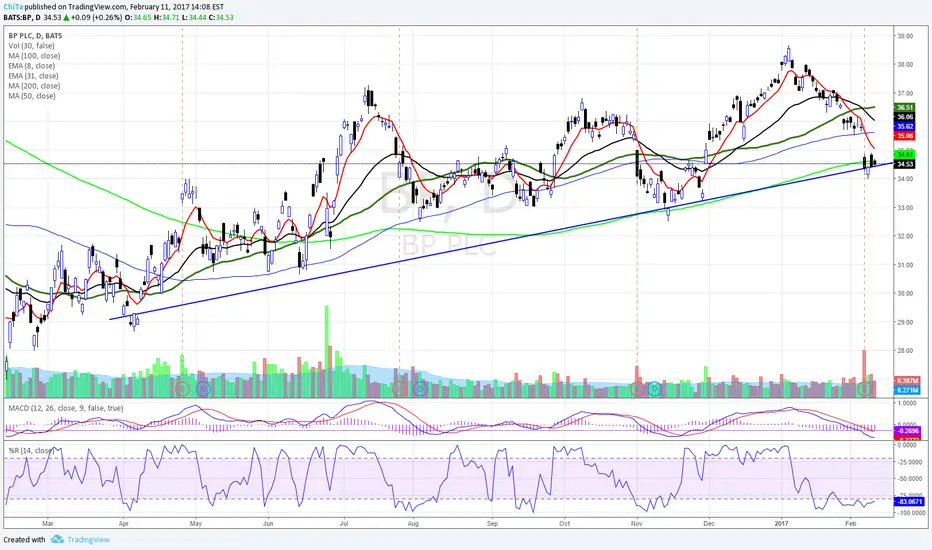Click the 36.06 black price tag
This screenshot has width=932, height=550.
tap(905, 117)
